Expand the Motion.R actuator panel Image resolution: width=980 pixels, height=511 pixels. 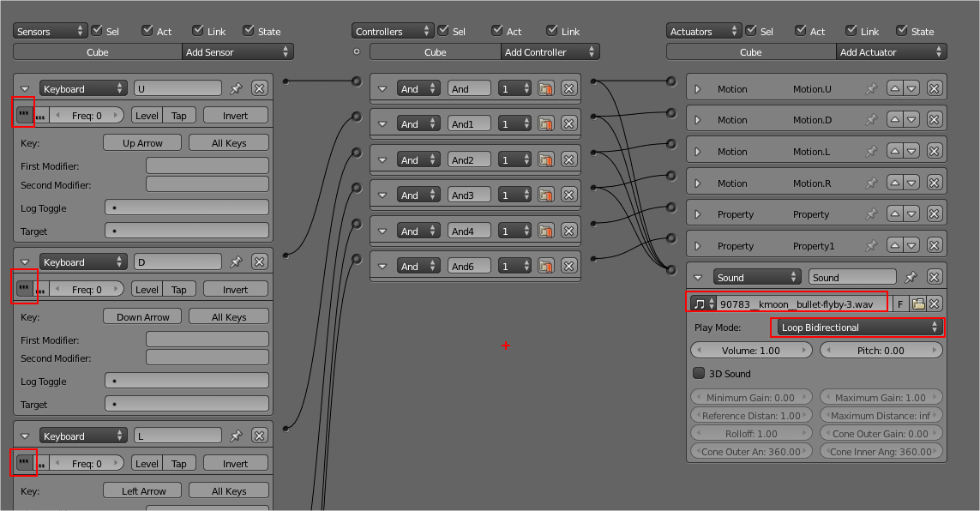[x=698, y=183]
